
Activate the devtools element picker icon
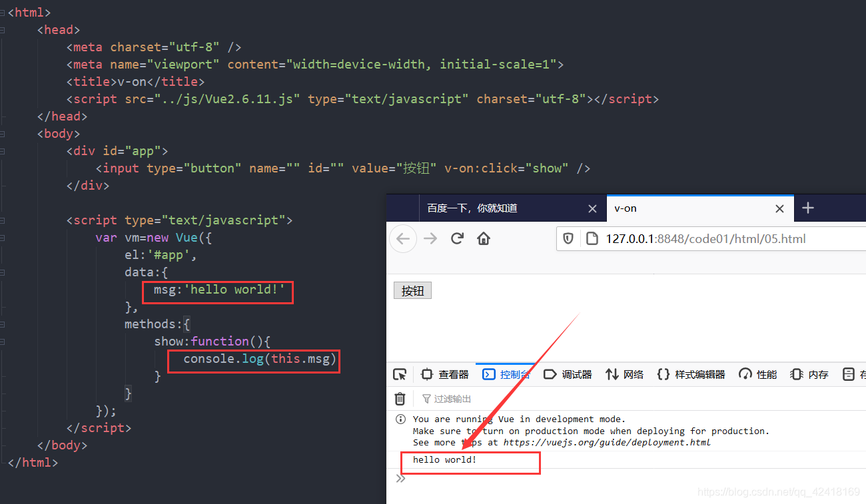tap(400, 374)
